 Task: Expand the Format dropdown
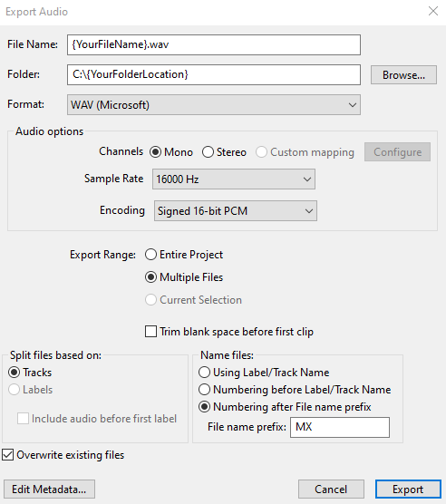tap(214, 105)
